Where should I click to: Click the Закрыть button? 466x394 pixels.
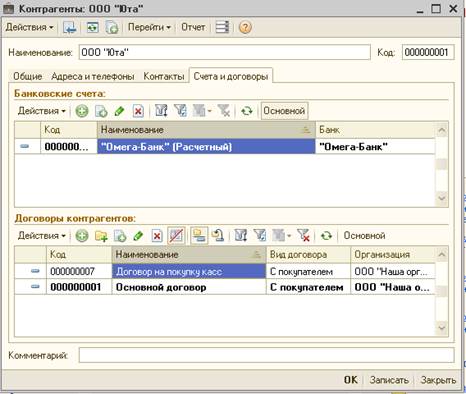tap(438, 380)
